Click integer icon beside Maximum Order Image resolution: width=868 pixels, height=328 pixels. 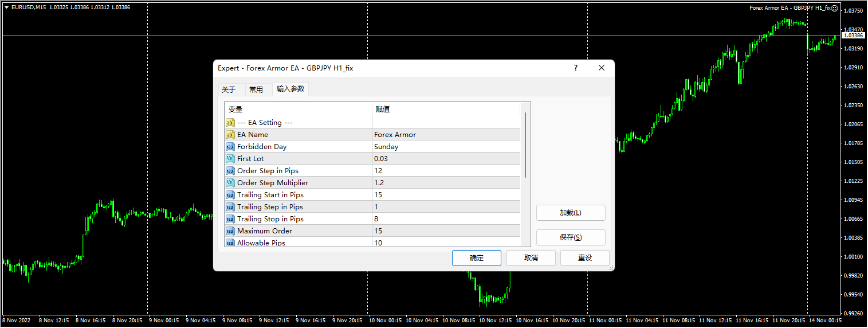pos(230,231)
